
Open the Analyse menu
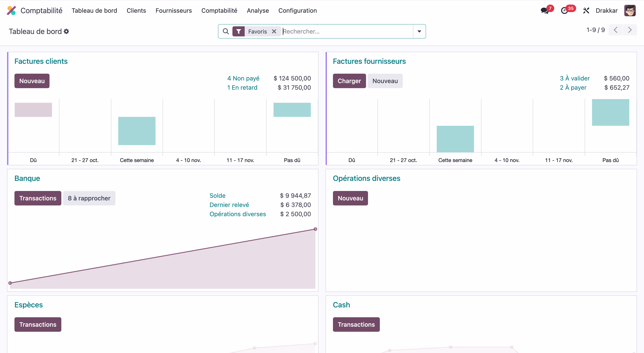(258, 11)
